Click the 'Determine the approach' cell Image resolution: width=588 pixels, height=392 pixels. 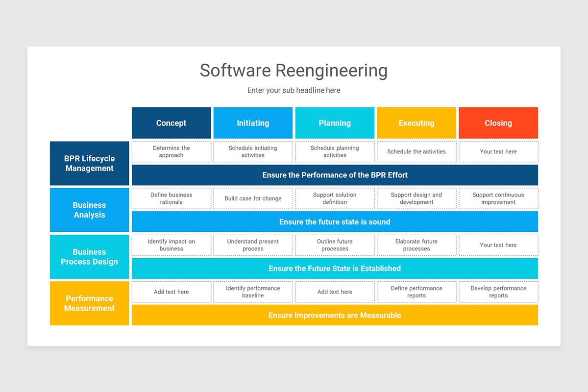point(171,151)
